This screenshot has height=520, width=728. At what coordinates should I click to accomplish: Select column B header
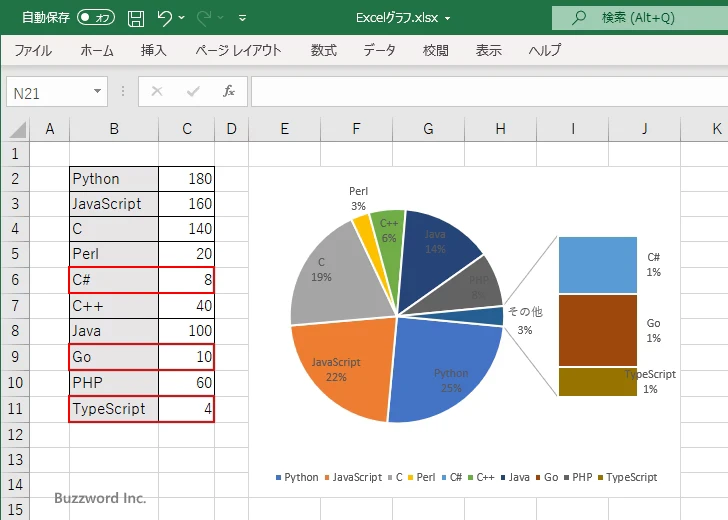[114, 129]
